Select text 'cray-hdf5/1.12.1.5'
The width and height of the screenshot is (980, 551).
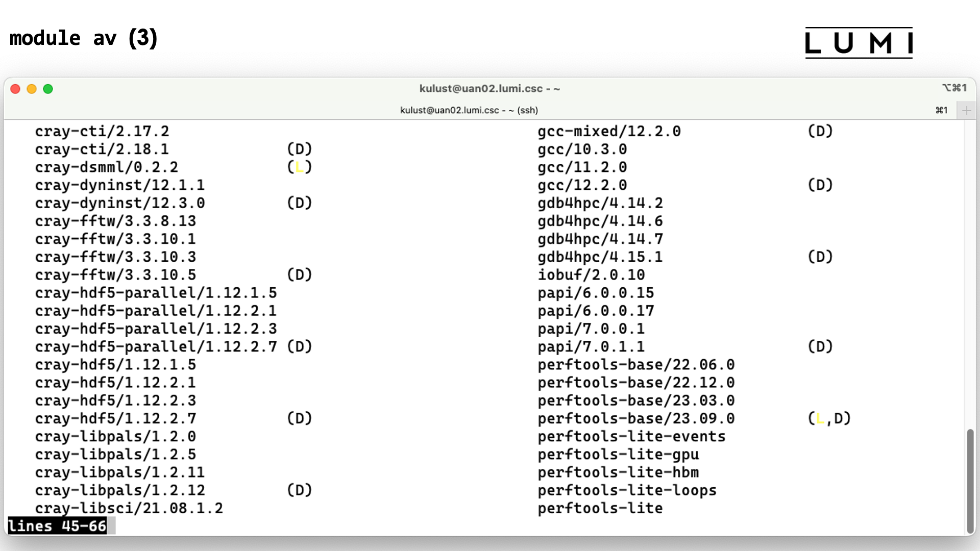(x=115, y=365)
